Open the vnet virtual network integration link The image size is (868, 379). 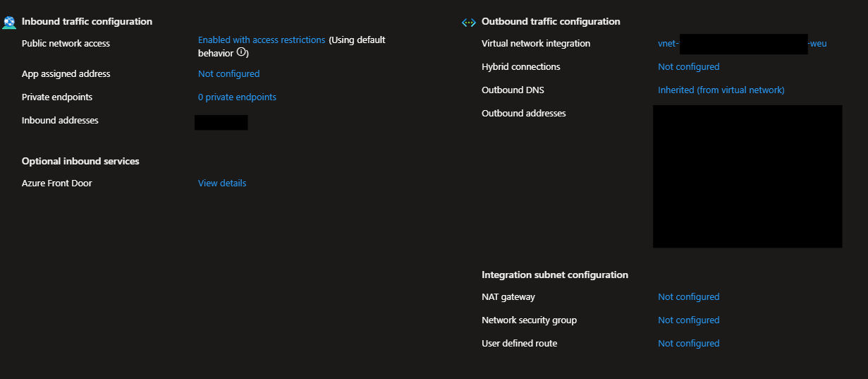point(668,44)
